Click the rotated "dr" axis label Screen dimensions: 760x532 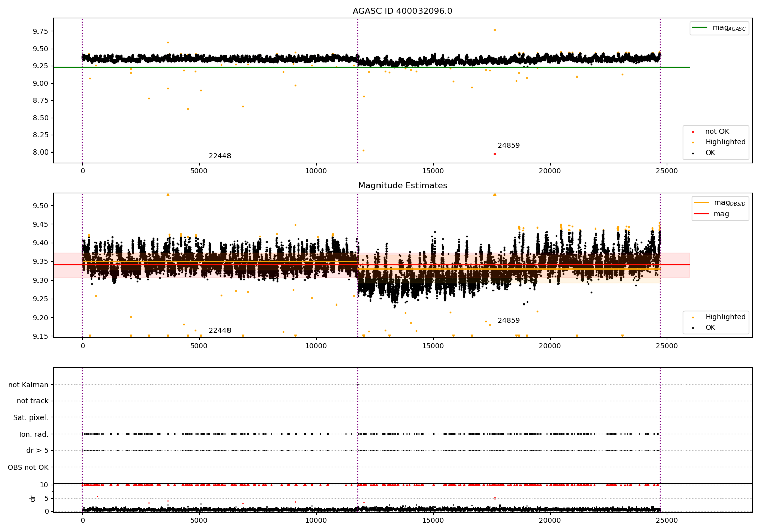tap(33, 498)
